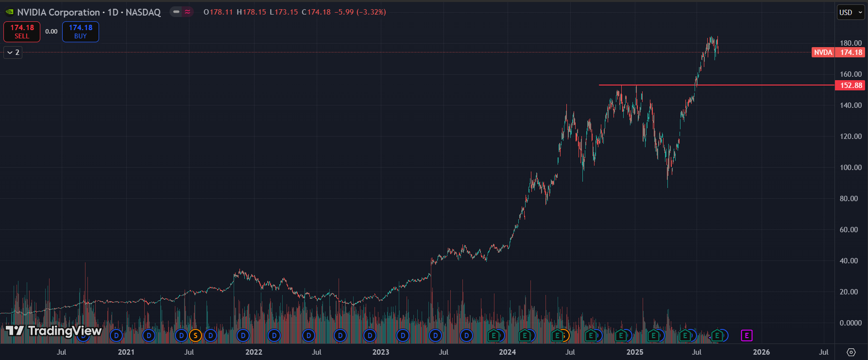Click the NVIDIA logo icon beside the symbol name
868x360 pixels.
[9, 12]
